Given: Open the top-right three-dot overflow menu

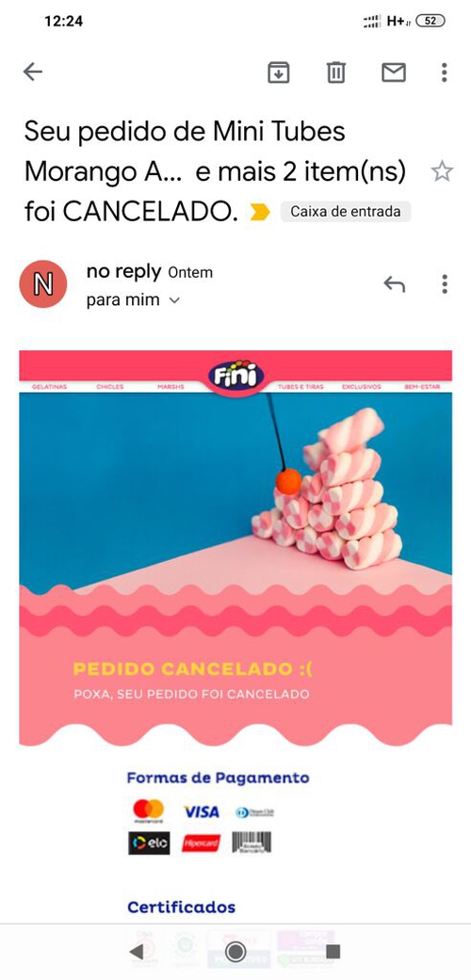Looking at the screenshot, I should (x=444, y=72).
